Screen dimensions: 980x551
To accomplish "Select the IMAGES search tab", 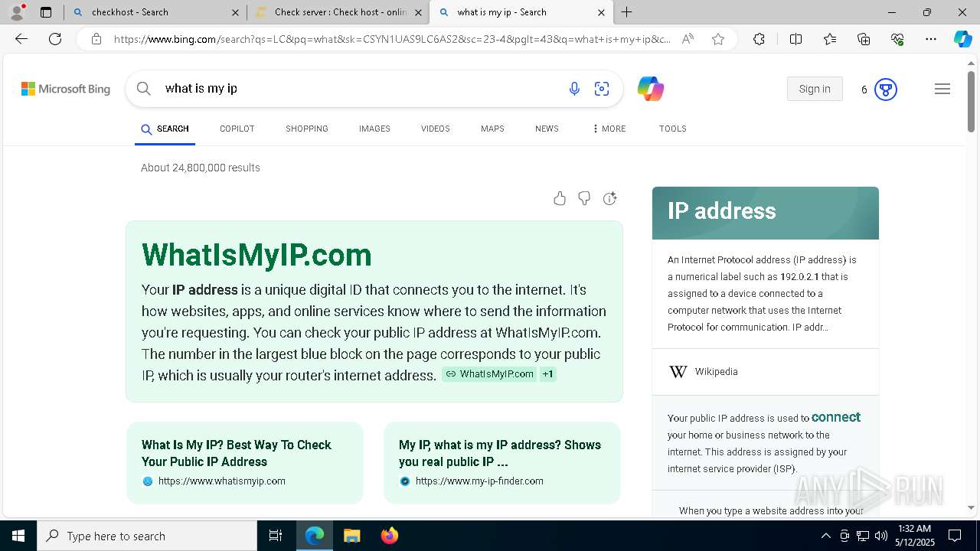I will [x=374, y=129].
